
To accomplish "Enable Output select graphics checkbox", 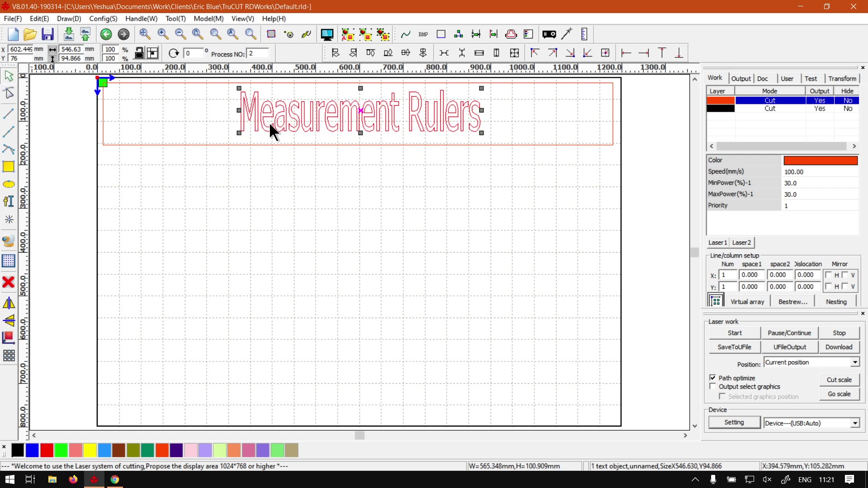I will [x=713, y=387].
